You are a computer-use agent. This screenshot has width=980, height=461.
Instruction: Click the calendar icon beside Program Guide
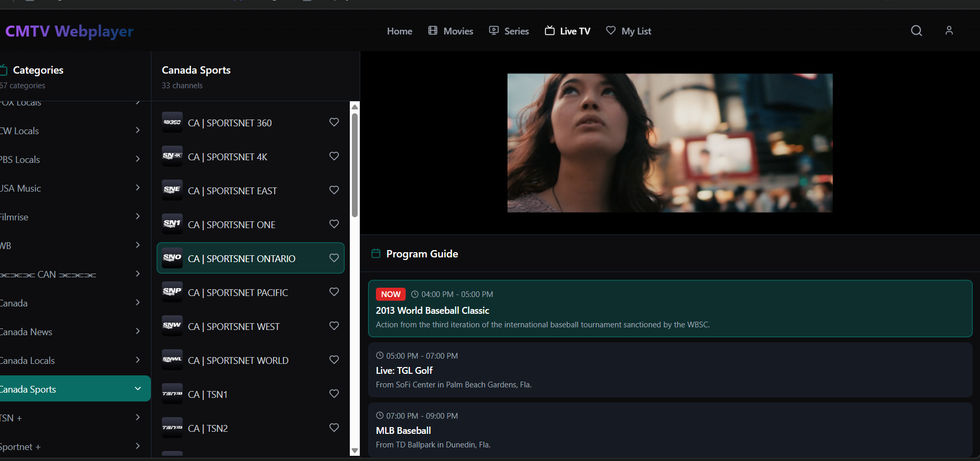[x=375, y=254]
